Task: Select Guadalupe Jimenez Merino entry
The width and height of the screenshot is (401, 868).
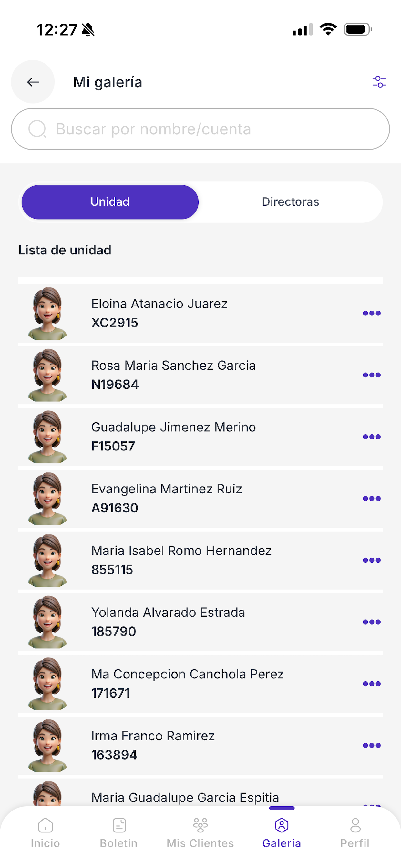Action: point(200,437)
